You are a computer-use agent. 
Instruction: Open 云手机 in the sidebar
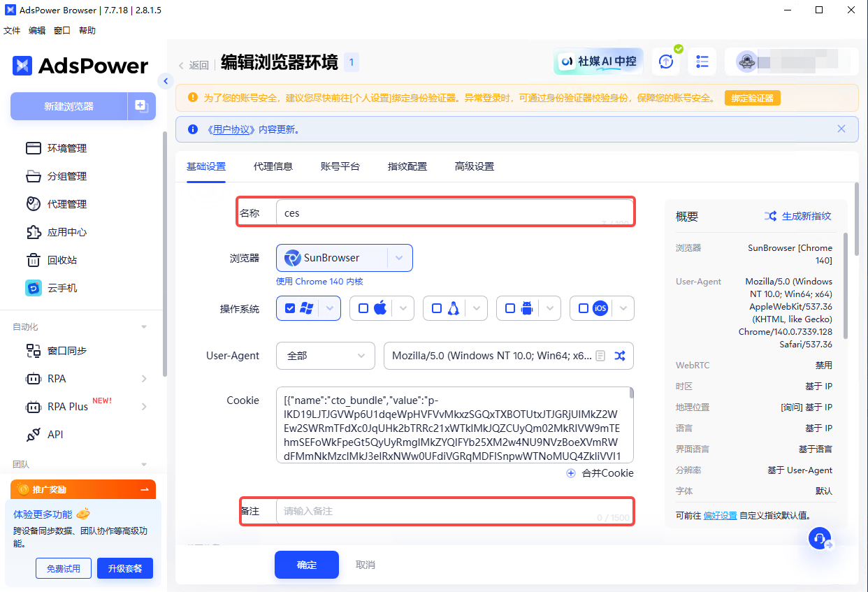point(62,288)
